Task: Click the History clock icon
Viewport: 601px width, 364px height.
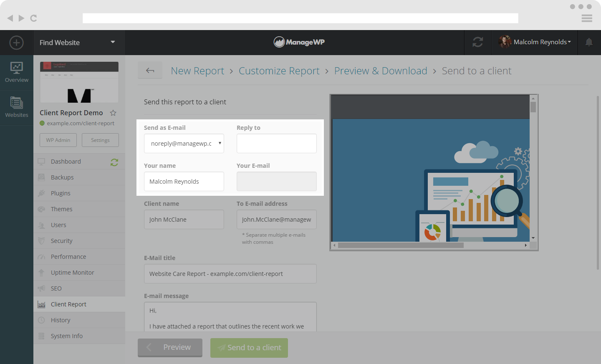Action: coord(41,320)
